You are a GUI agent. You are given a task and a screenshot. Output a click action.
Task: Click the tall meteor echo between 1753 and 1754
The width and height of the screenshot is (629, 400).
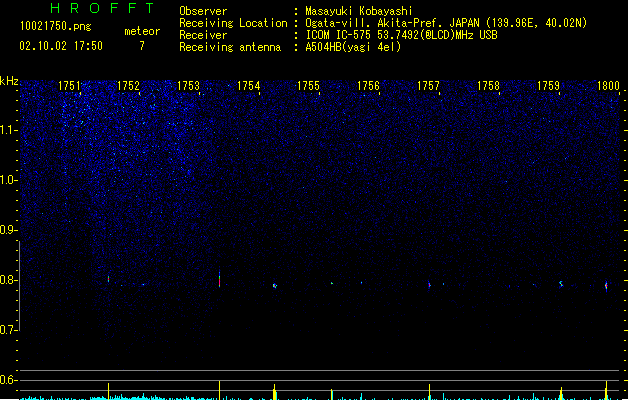pos(219,279)
